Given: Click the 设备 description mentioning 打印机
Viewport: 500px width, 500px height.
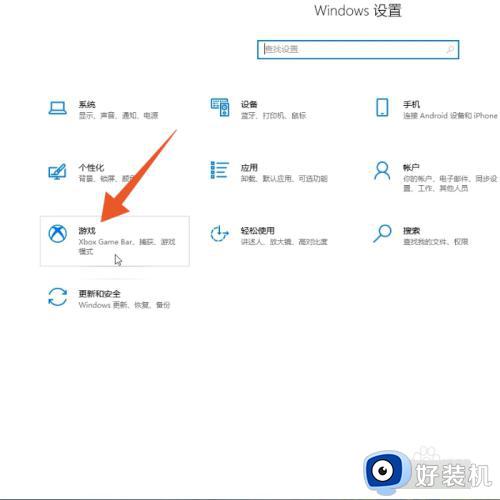Looking at the screenshot, I should tap(273, 116).
